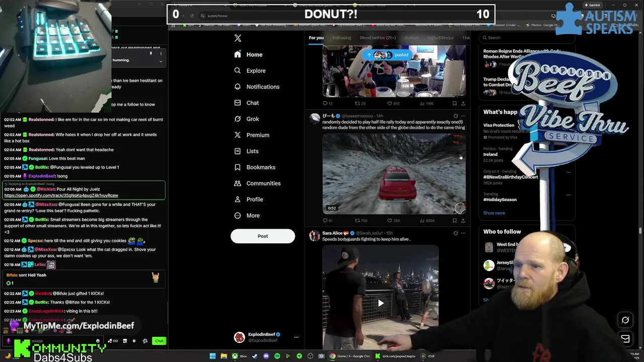Open Grok explain icon on Sara Alice post
644x362 pixels.
pyautogui.click(x=455, y=233)
